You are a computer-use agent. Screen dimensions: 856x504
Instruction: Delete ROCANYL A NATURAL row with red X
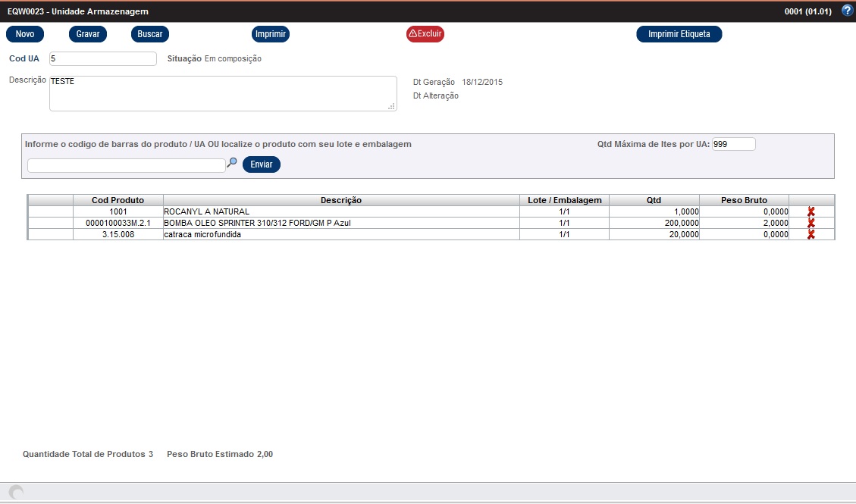tap(811, 211)
